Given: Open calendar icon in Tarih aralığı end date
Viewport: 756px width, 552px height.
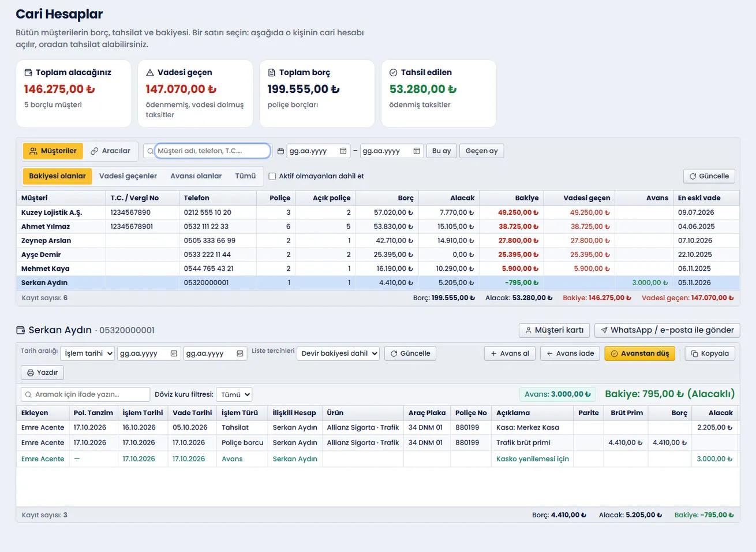Looking at the screenshot, I should (240, 353).
